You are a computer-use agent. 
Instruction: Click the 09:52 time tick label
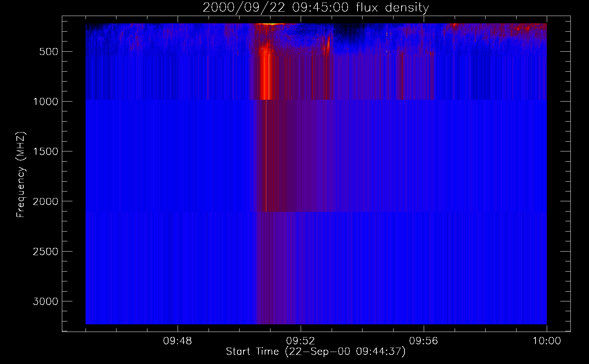[301, 341]
